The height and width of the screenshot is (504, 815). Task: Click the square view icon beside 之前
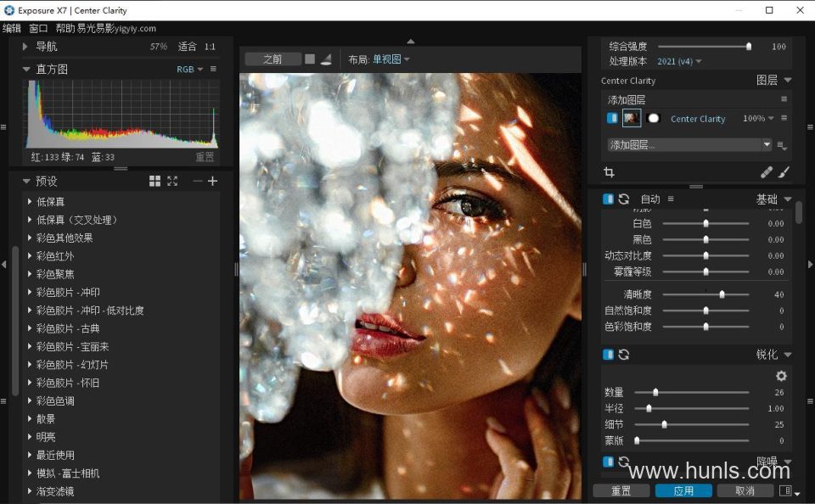pyautogui.click(x=310, y=59)
